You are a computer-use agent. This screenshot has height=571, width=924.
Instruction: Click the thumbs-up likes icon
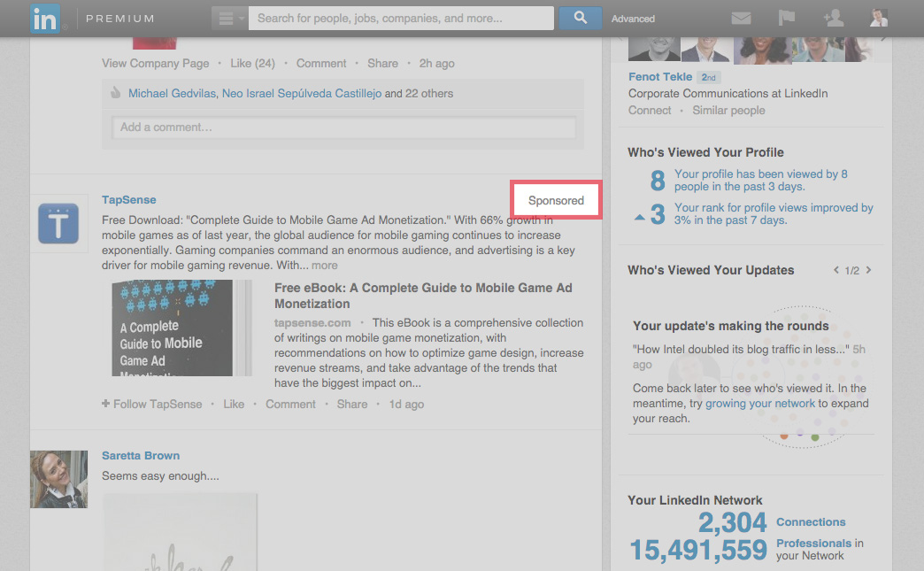pyautogui.click(x=115, y=93)
